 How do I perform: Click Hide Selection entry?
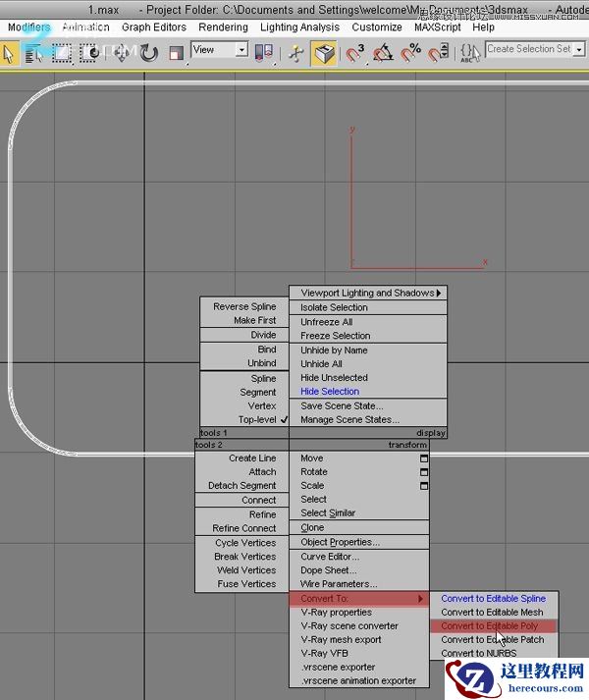click(x=368, y=392)
